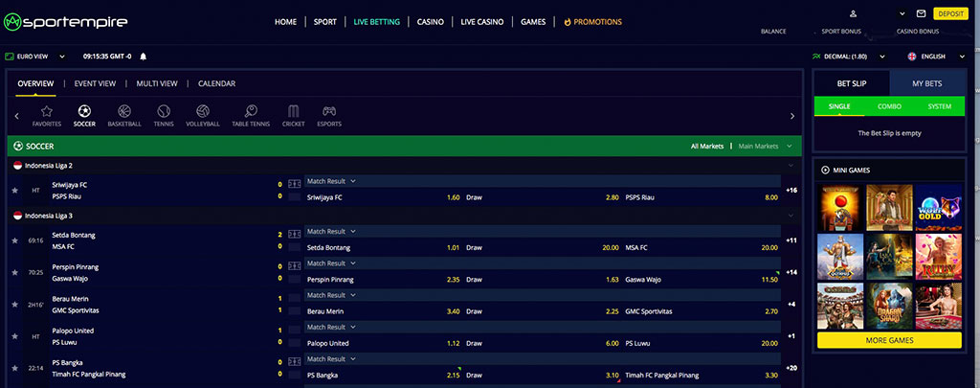The width and height of the screenshot is (980, 388).
Task: Bet on Draw at 2.25 Berau Merin
Action: pyautogui.click(x=543, y=311)
